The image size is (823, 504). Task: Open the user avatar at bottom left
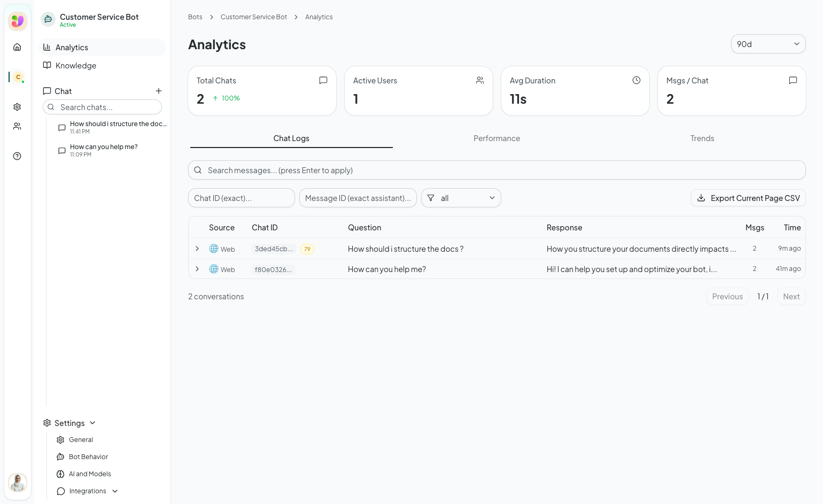click(18, 482)
